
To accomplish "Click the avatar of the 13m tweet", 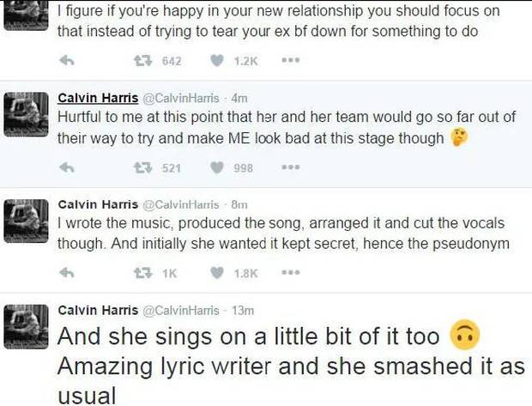I will point(26,326).
